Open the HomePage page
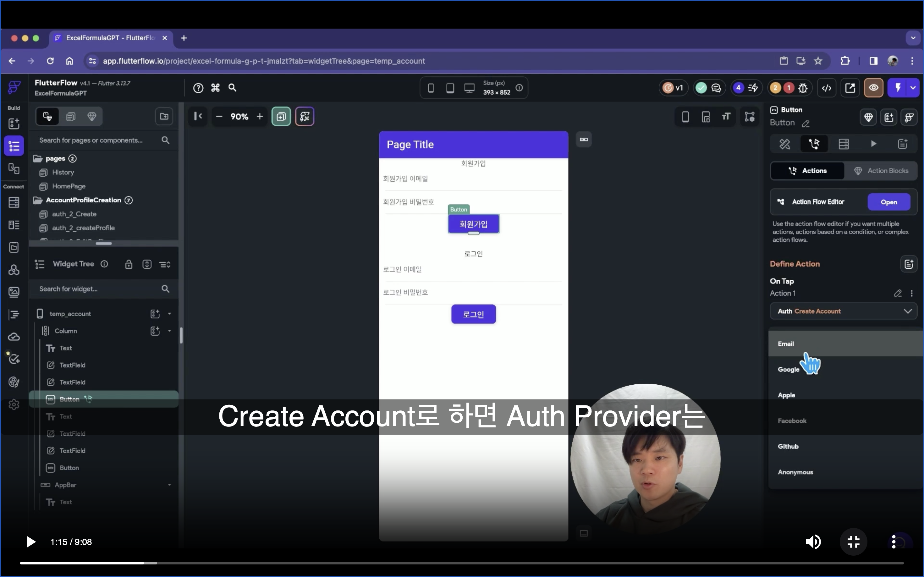Image resolution: width=924 pixels, height=577 pixels. [69, 186]
